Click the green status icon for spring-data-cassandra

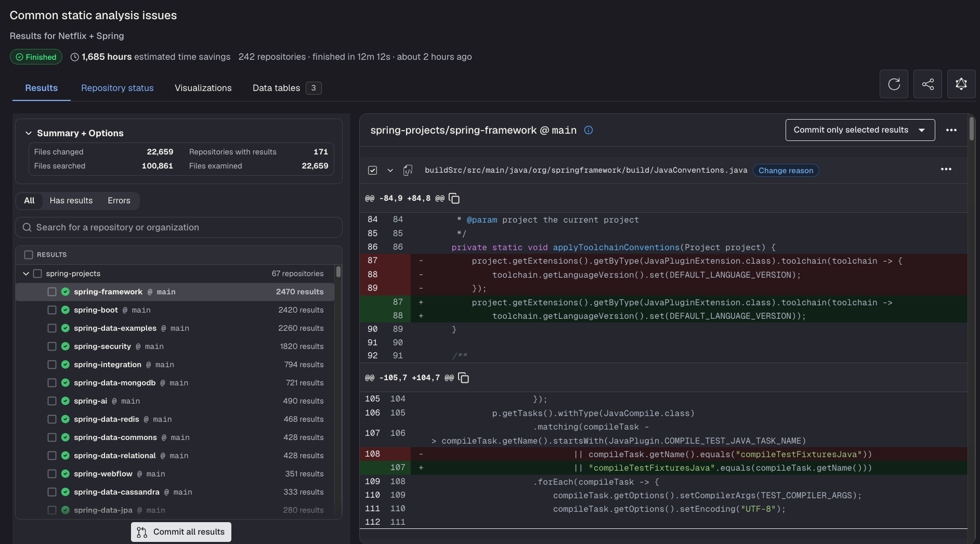click(66, 492)
